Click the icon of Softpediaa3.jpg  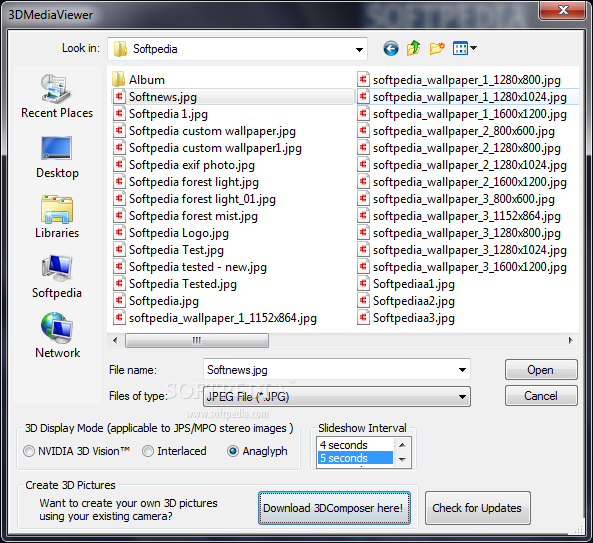(363, 318)
